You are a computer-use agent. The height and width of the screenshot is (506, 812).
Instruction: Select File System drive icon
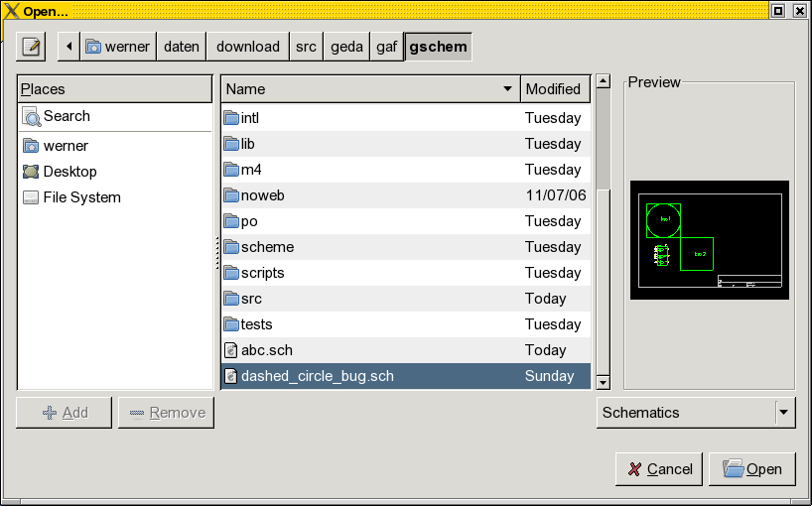pos(32,197)
